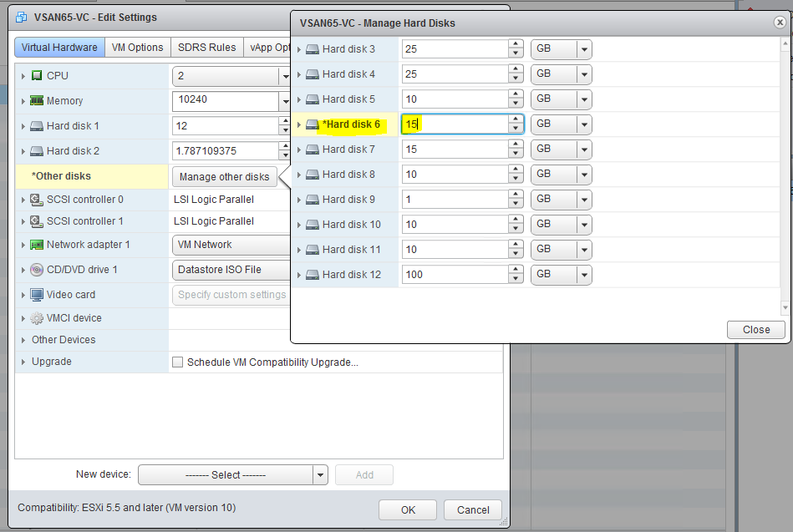793x532 pixels.
Task: Click the Hard disk 3 drive icon
Action: pyautogui.click(x=313, y=49)
